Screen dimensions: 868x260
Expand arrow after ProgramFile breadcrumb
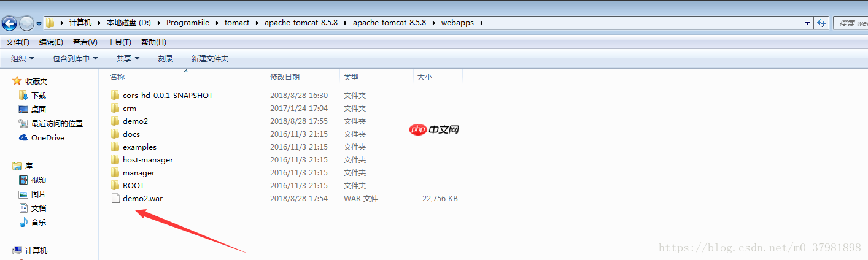217,23
